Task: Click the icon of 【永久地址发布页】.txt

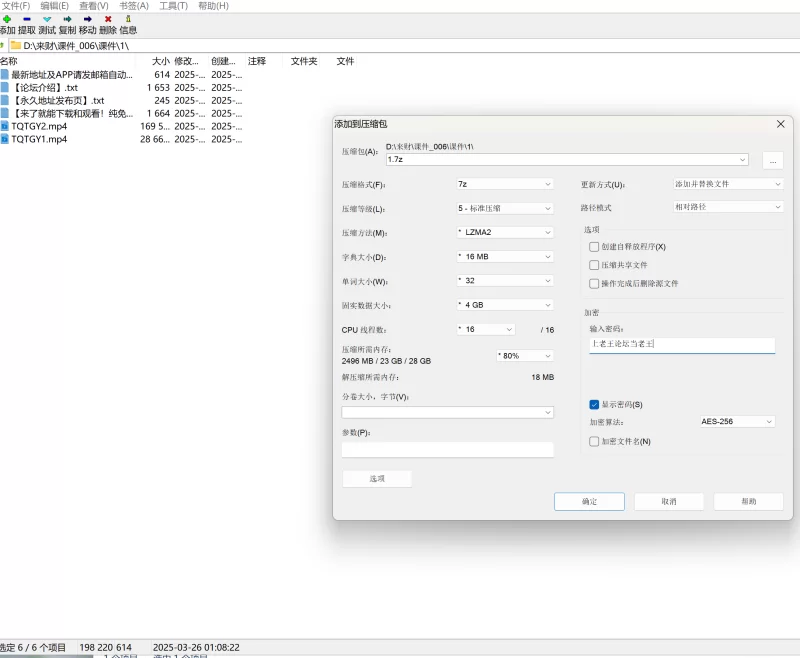Action: coord(5,100)
